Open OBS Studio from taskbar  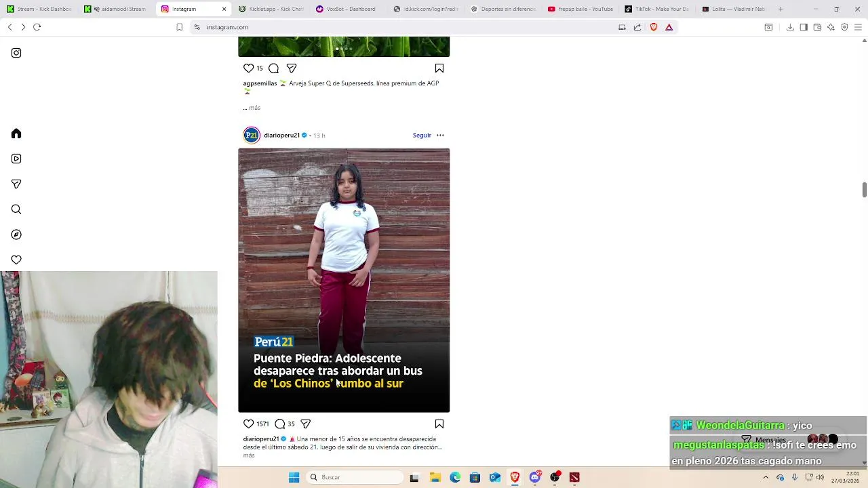pos(555,477)
